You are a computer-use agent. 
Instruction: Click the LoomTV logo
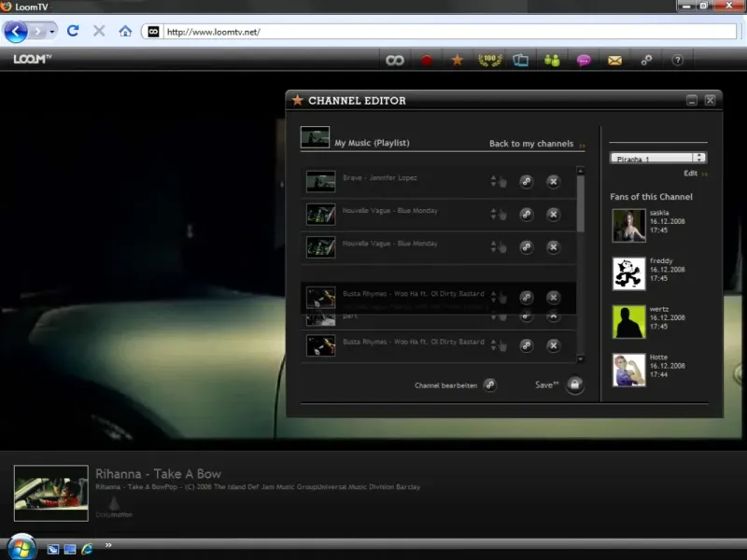(32, 59)
